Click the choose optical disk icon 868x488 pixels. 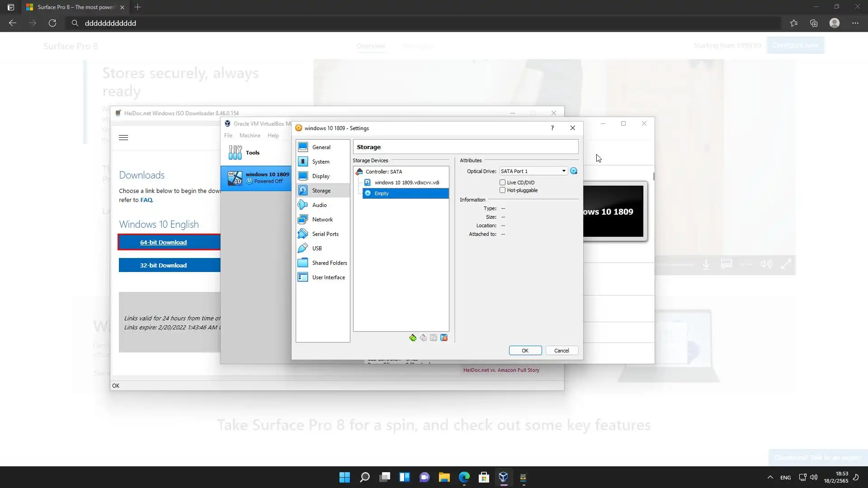574,171
